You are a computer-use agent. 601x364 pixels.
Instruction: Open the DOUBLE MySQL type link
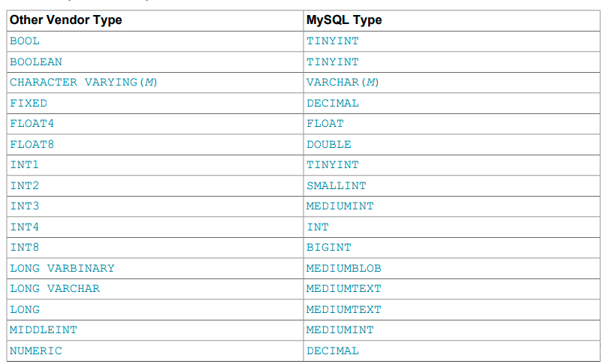pos(329,144)
